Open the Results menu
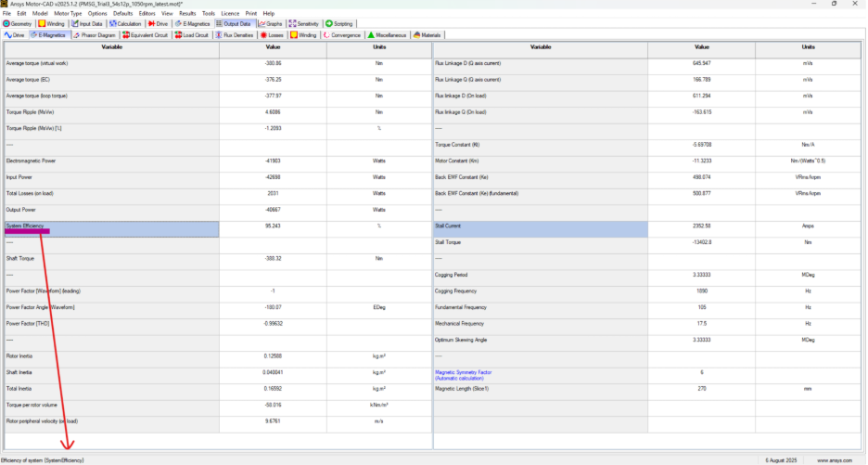This screenshot has height=465, width=868. [187, 14]
